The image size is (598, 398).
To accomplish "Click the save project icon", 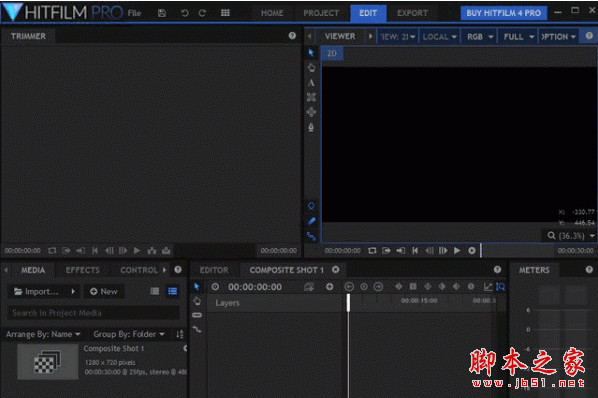I will coord(162,13).
